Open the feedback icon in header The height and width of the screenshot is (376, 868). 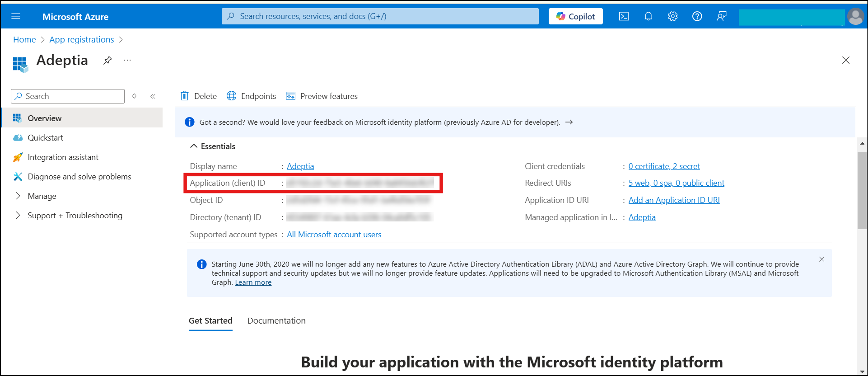(x=721, y=17)
